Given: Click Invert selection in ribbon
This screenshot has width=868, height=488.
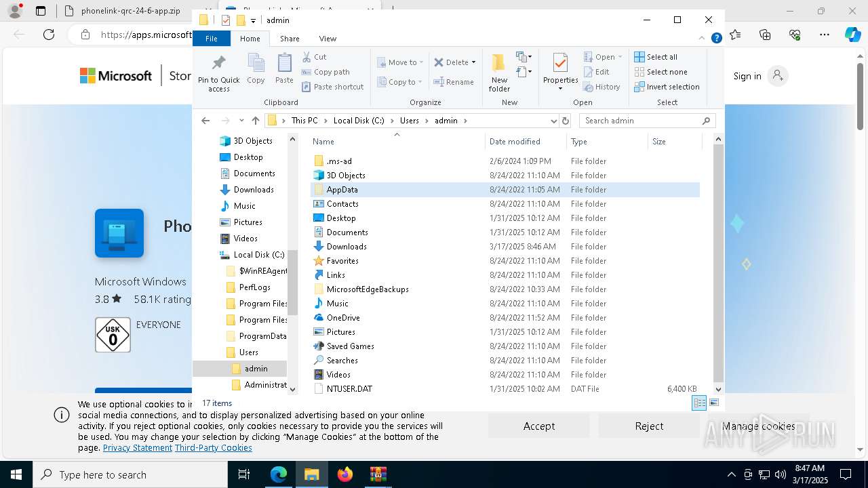Looking at the screenshot, I should 667,87.
